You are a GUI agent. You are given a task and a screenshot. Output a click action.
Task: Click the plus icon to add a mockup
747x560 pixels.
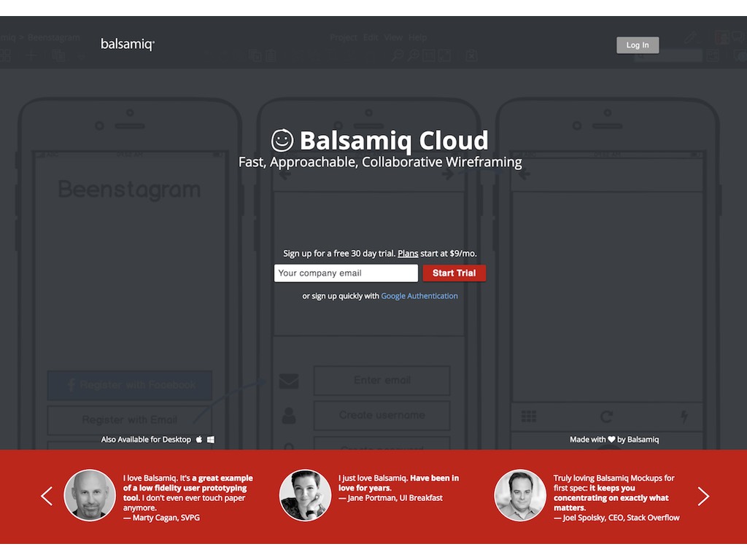(x=31, y=55)
